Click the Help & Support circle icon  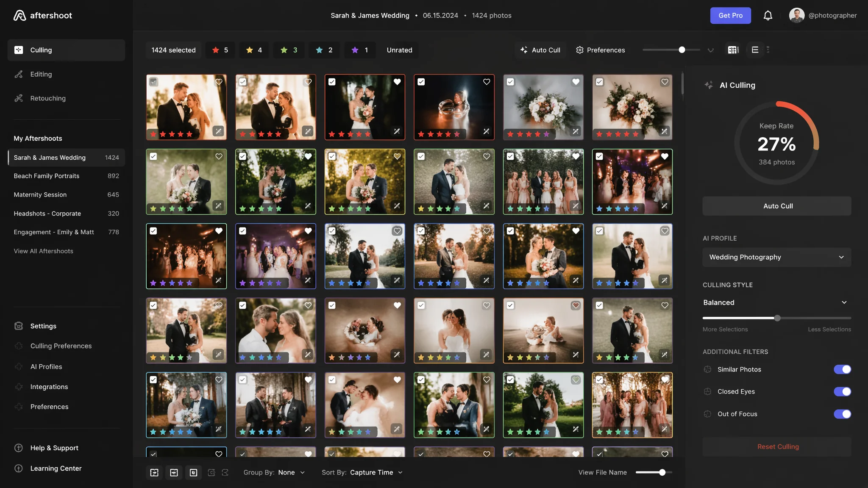19,448
